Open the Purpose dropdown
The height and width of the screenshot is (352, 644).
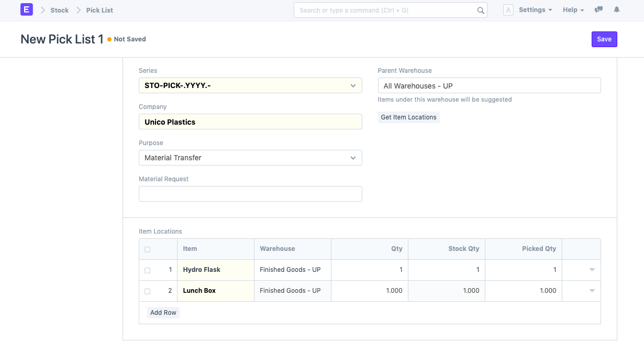(x=250, y=158)
